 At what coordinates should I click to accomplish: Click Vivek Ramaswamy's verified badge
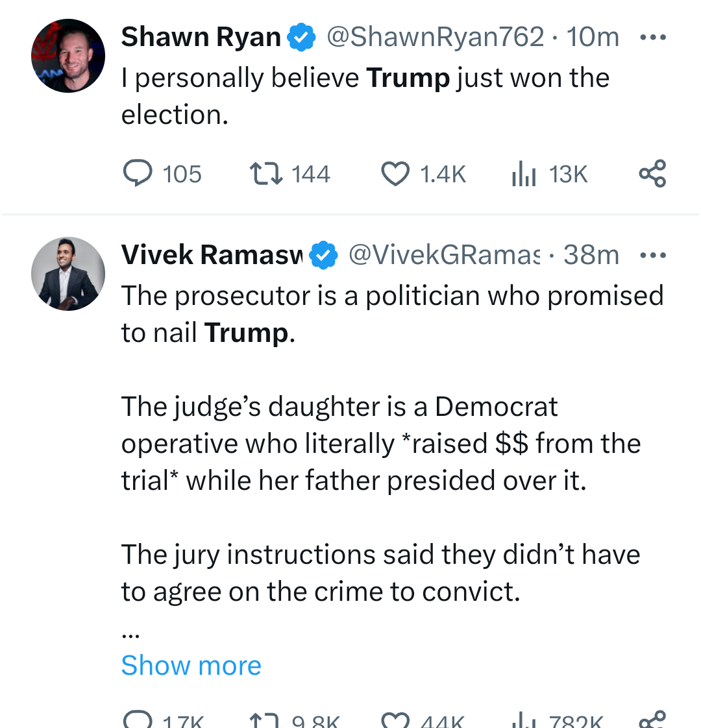click(x=323, y=255)
